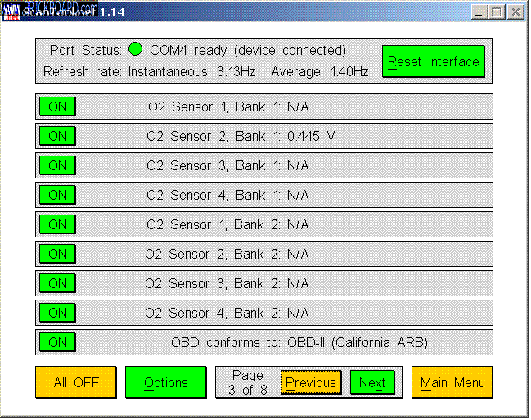Disable O2 Sensor 3, Bank 1 reading
This screenshot has height=420, width=531.
click(57, 165)
